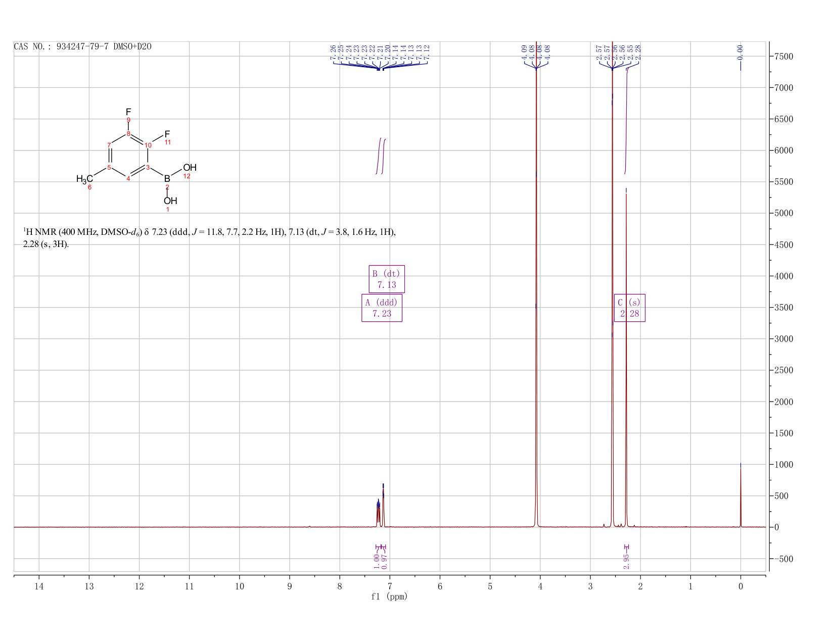
Task: Click intensity axis label 7000
Action: coord(783,88)
